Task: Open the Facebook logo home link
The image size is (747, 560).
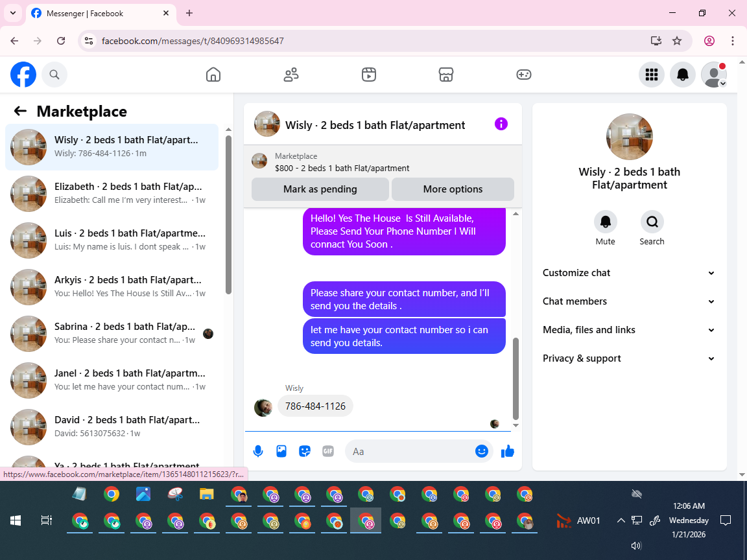Action: coord(23,75)
